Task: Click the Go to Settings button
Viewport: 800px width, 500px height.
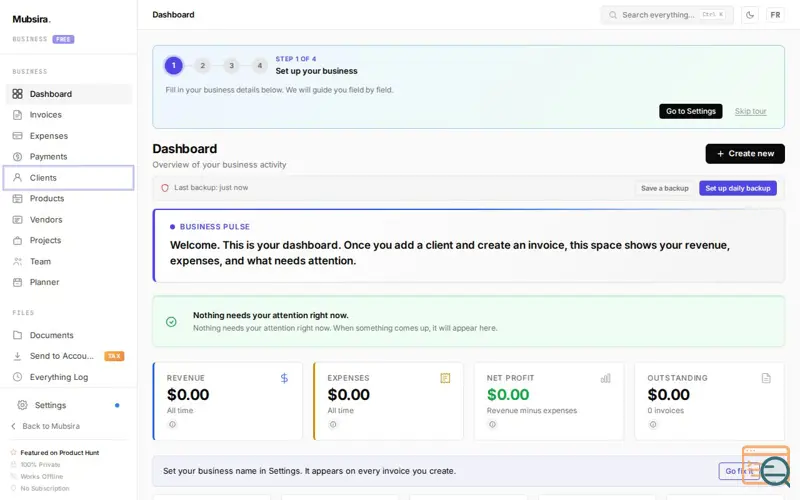Action: [x=691, y=111]
